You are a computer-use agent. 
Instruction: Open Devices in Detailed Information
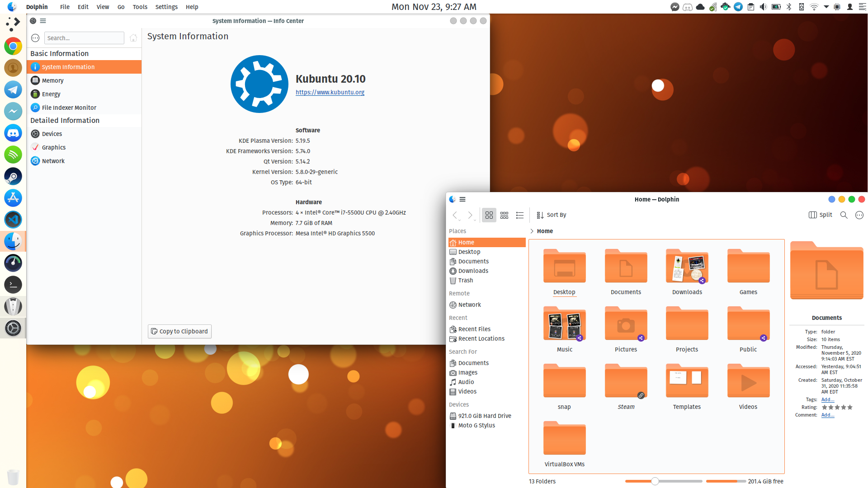84,134
